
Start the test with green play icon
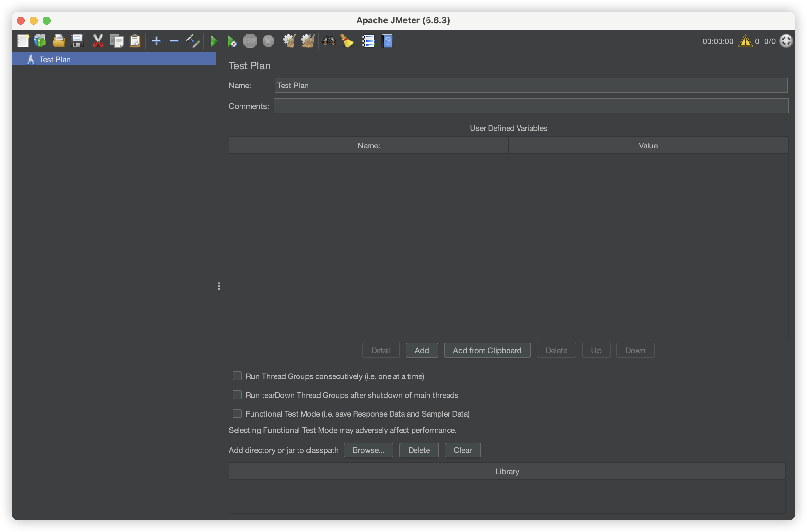(214, 41)
